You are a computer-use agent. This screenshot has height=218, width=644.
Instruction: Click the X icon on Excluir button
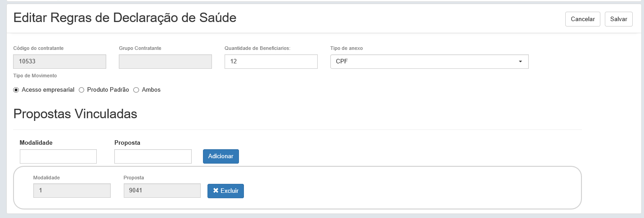click(x=216, y=191)
